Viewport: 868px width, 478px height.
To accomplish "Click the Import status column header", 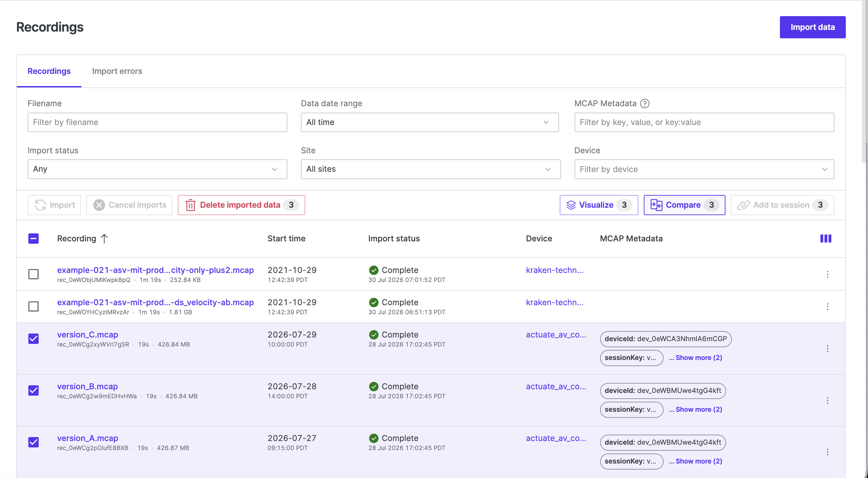I will click(394, 238).
